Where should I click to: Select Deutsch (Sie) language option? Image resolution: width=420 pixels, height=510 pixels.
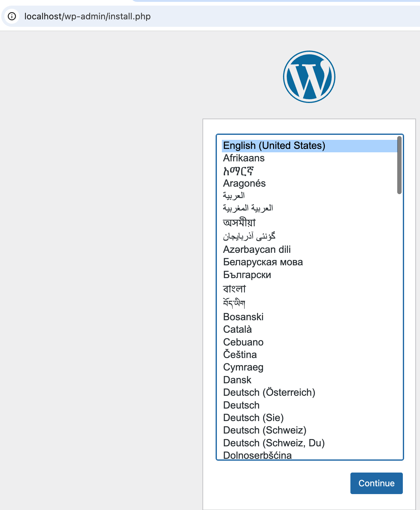253,418
